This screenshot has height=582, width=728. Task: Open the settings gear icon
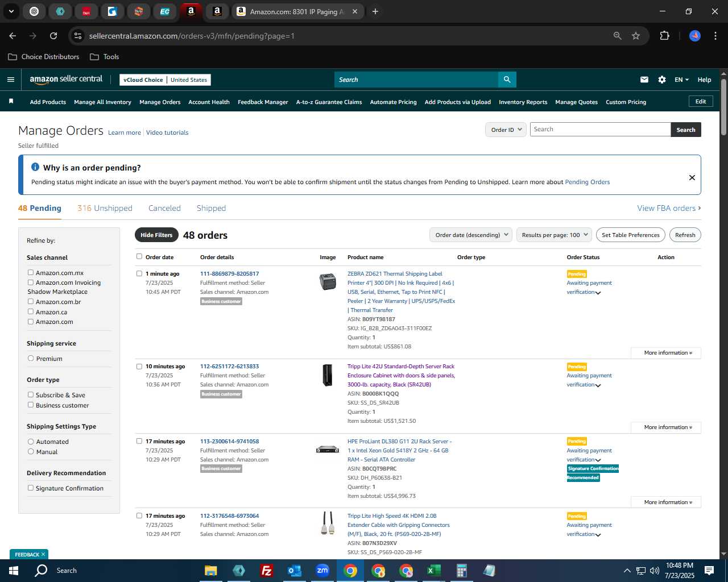[x=662, y=80]
